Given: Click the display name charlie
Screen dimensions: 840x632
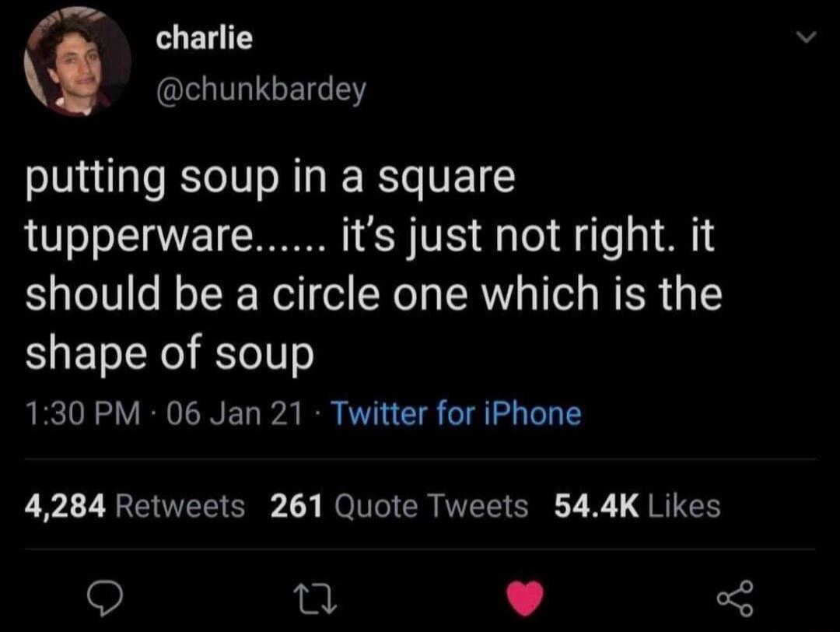Looking at the screenshot, I should coord(204,38).
